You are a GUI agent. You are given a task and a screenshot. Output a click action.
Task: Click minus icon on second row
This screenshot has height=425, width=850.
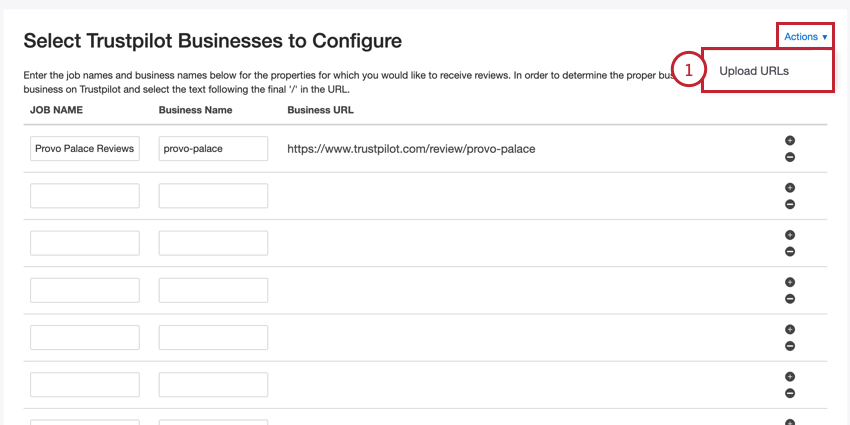789,204
